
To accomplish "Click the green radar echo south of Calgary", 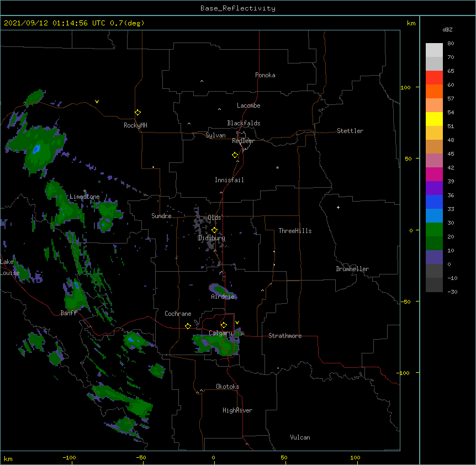I will (x=216, y=343).
